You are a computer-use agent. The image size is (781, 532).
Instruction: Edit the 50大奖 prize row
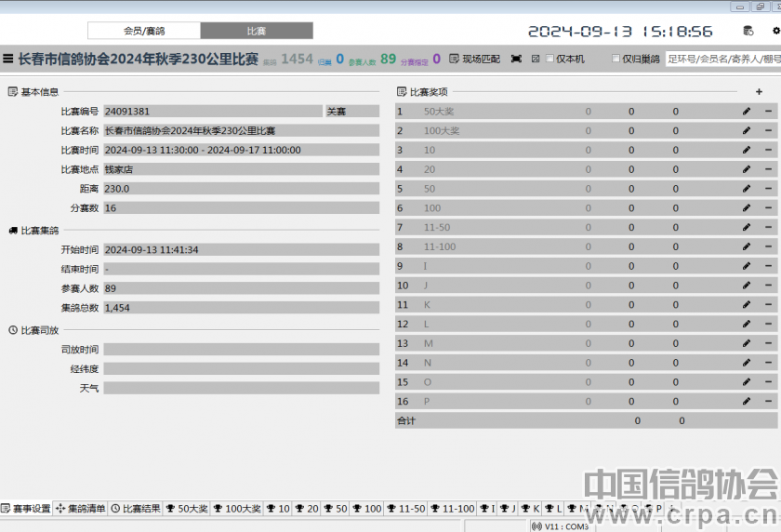click(746, 111)
